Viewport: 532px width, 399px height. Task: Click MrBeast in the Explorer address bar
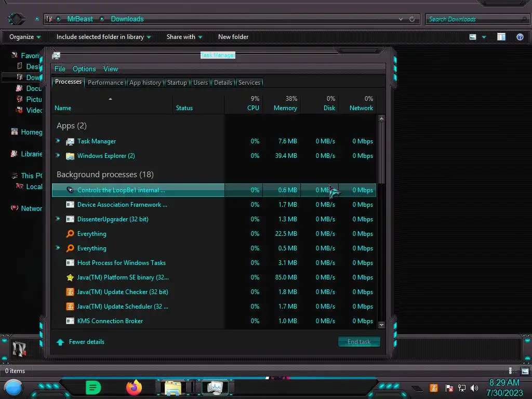79,19
